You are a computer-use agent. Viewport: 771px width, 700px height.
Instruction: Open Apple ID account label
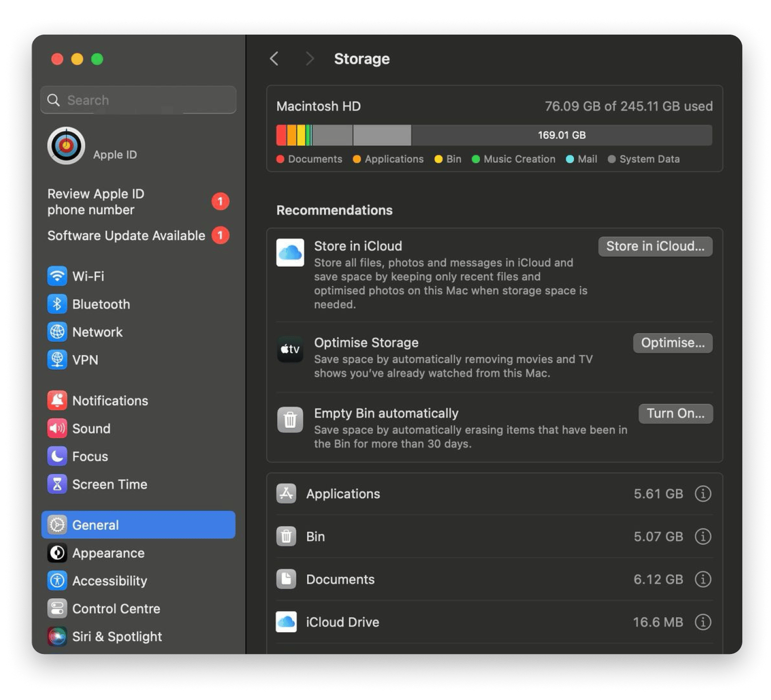click(115, 155)
